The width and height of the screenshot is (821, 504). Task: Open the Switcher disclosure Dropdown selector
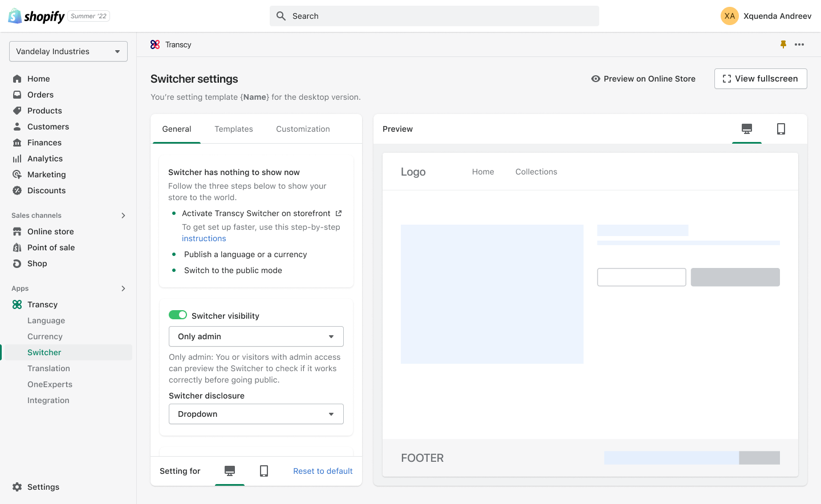coord(256,414)
